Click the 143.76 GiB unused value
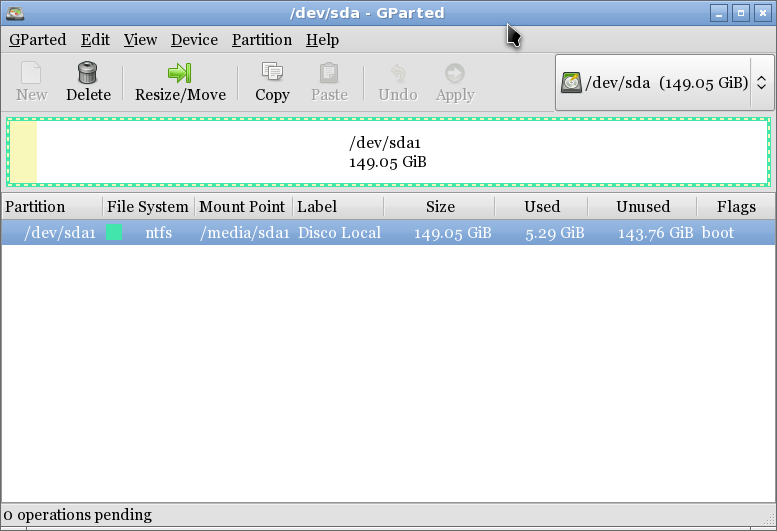Image resolution: width=777 pixels, height=531 pixels. 655,233
